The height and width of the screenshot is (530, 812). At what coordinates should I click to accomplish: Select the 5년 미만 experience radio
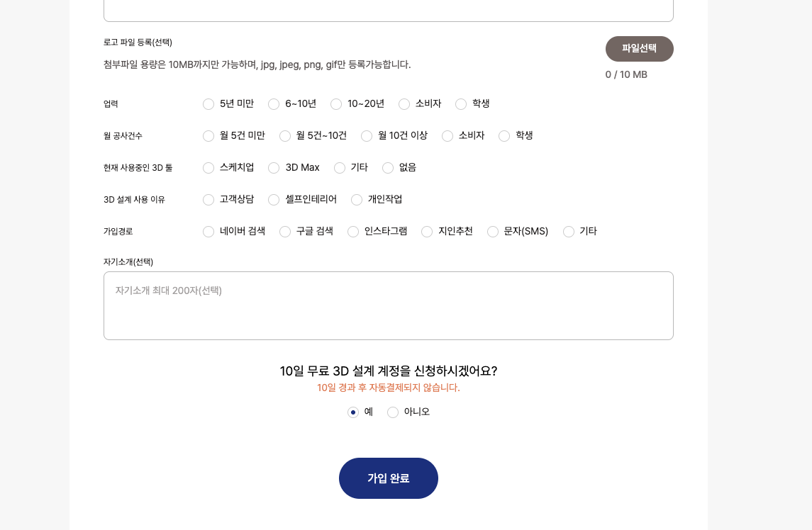click(208, 104)
